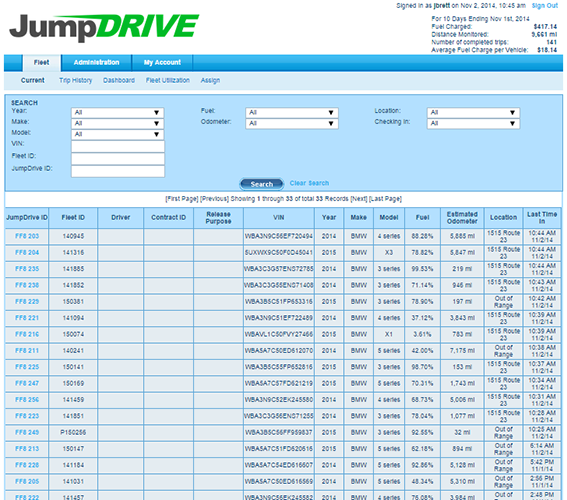Expand the Fuel dropdown

[x=292, y=112]
